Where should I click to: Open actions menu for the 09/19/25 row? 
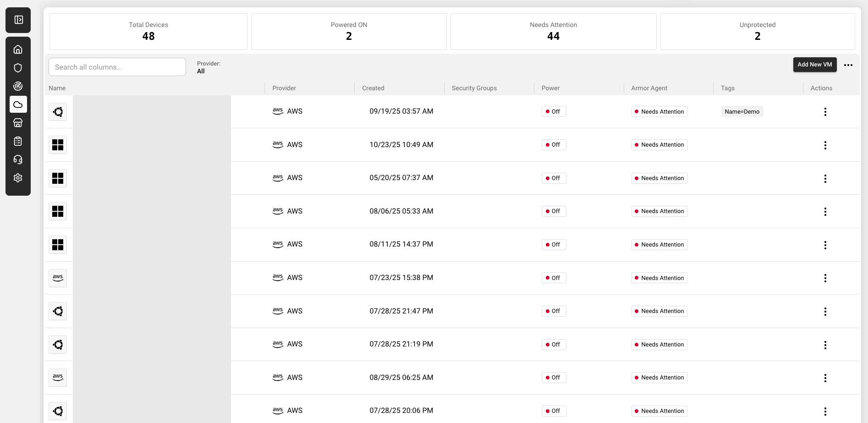825,112
